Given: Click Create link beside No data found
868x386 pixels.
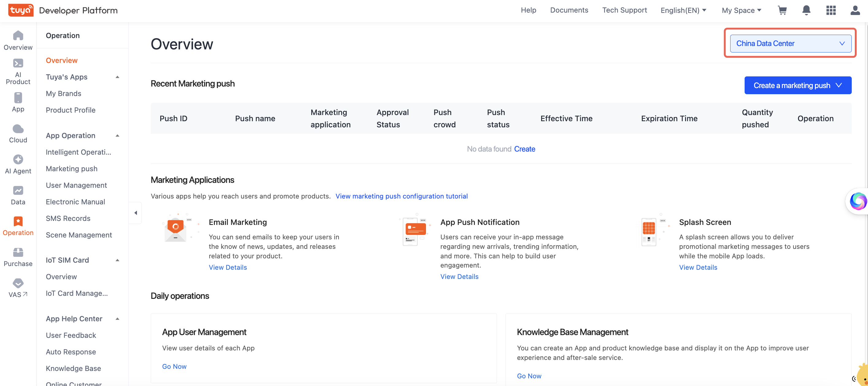Looking at the screenshot, I should (x=525, y=149).
